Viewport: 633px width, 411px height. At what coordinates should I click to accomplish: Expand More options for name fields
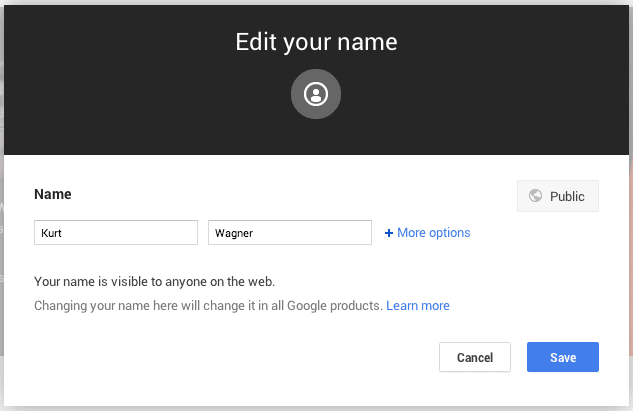tap(428, 233)
